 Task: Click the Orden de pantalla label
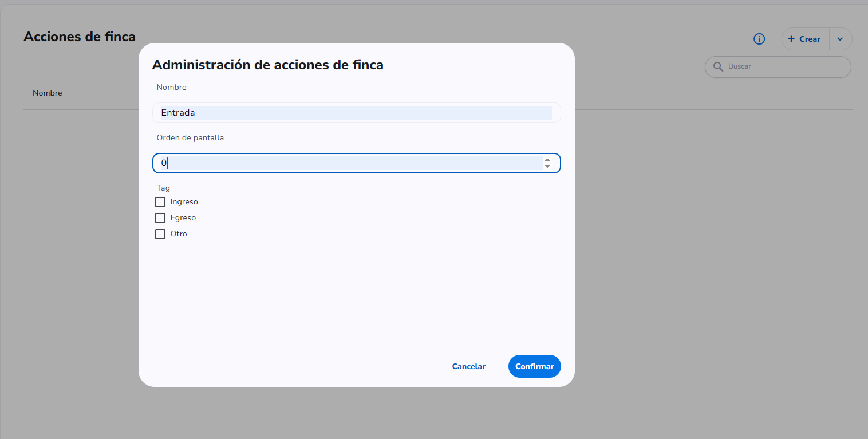[190, 137]
